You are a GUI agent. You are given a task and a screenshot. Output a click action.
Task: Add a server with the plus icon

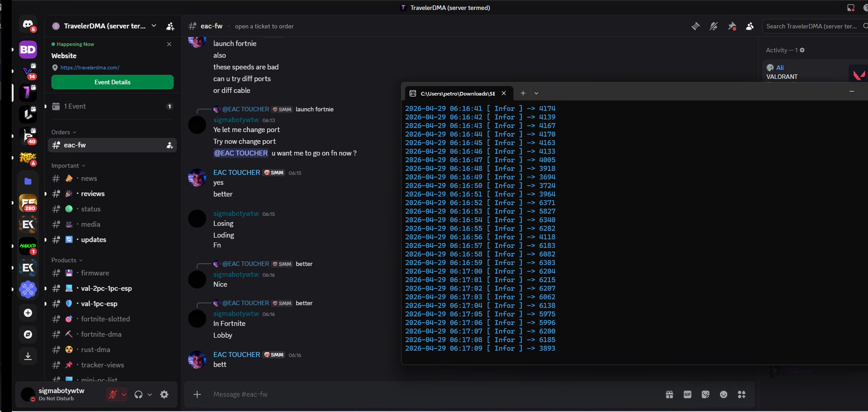[28, 313]
